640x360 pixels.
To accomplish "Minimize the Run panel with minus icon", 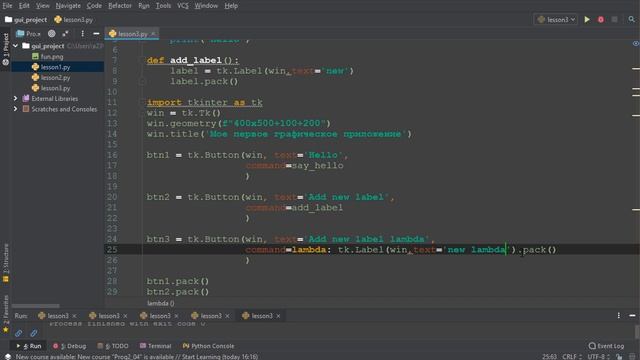I will tap(632, 316).
